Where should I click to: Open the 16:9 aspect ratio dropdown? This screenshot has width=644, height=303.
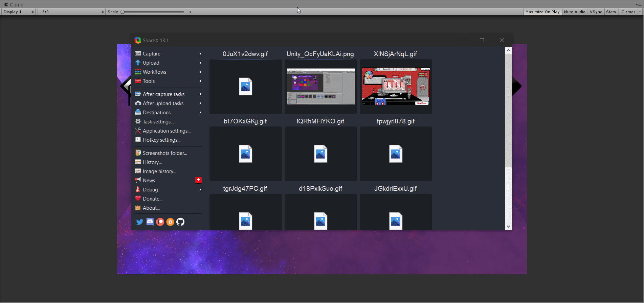pyautogui.click(x=71, y=12)
